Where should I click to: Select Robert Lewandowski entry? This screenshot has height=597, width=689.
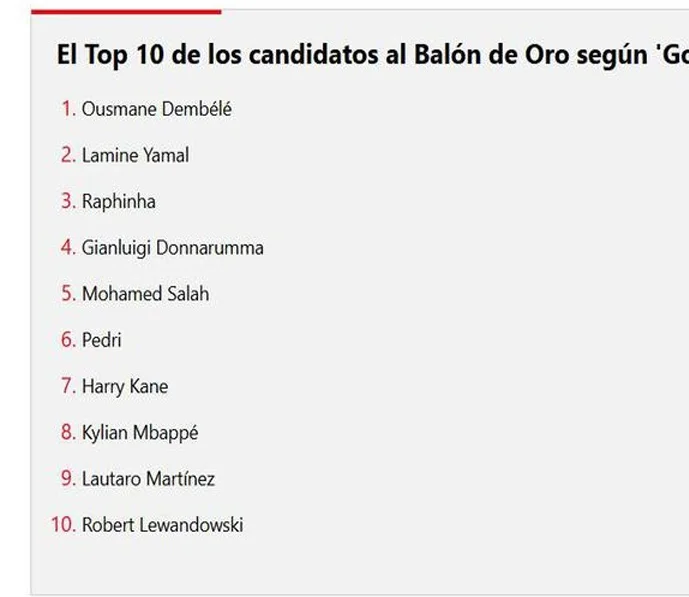click(x=163, y=525)
